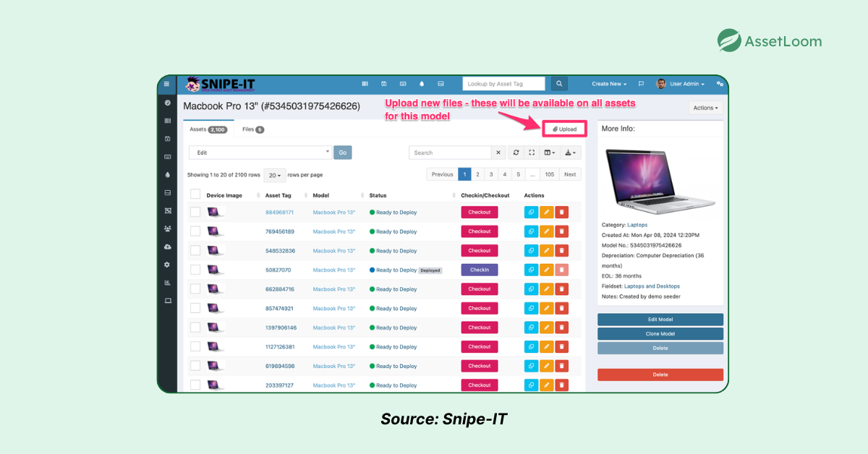Screen dimensions: 868x454
Task: Select the checkbox for asset 50827070
Action: (194, 270)
